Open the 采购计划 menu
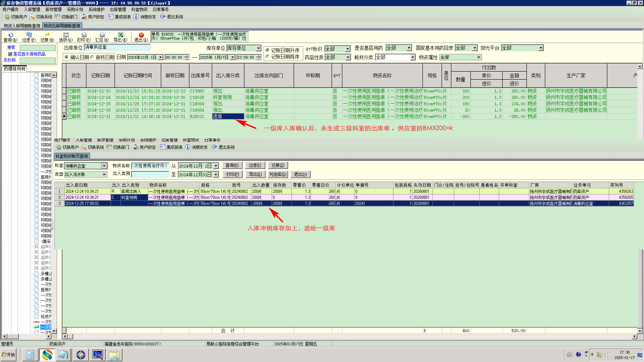This screenshot has width=644, height=362. point(75,9)
